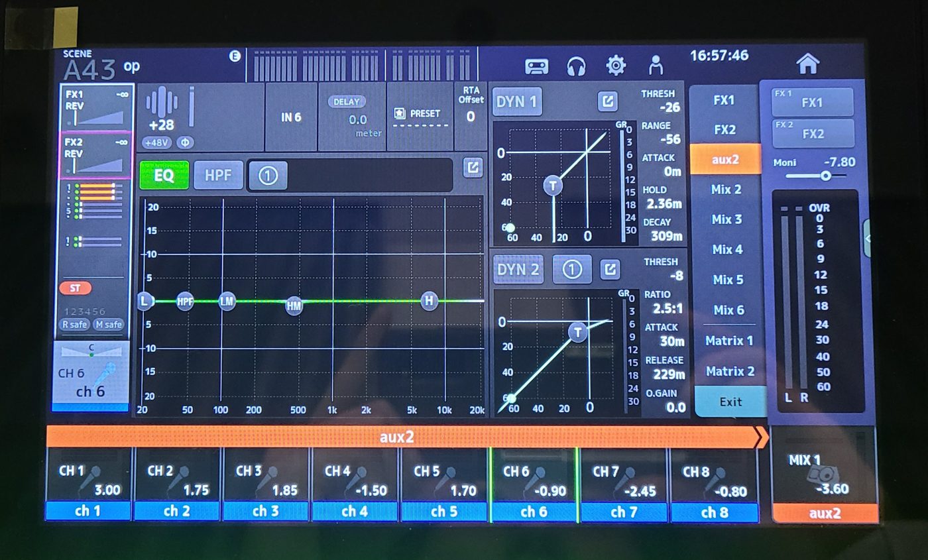928x560 pixels.
Task: Toggle +48V phantom power
Action: [x=157, y=143]
